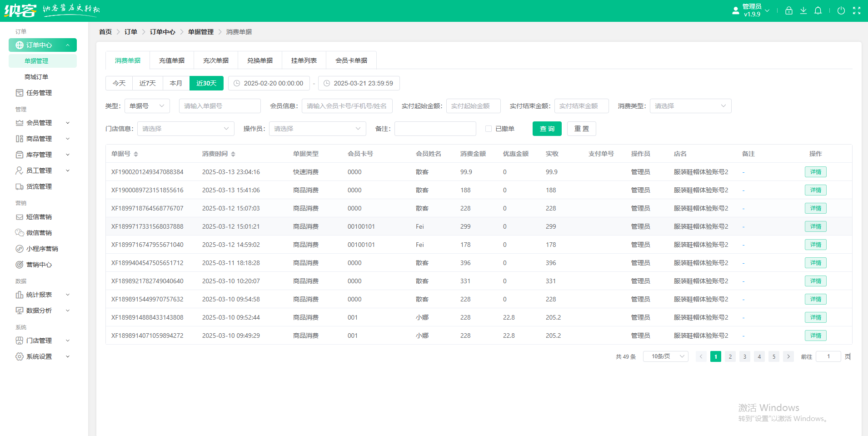
Task: Click clock icon in start date field
Action: pos(237,83)
